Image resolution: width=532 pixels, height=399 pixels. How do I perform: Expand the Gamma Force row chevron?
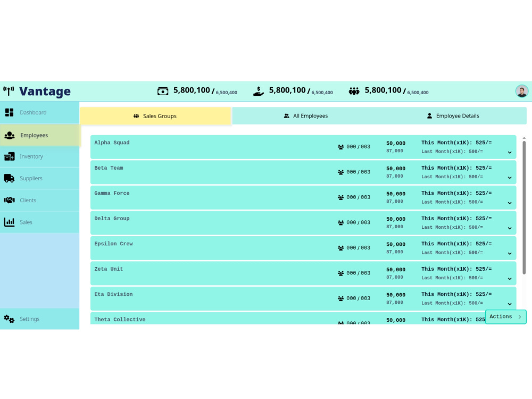click(510, 203)
